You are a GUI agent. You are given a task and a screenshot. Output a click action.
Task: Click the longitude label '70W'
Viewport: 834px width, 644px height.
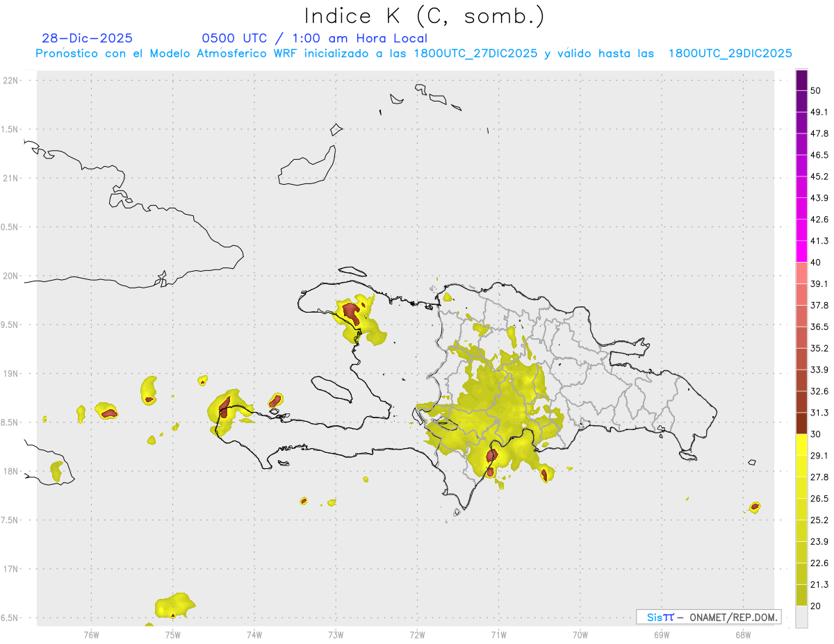tap(580, 634)
